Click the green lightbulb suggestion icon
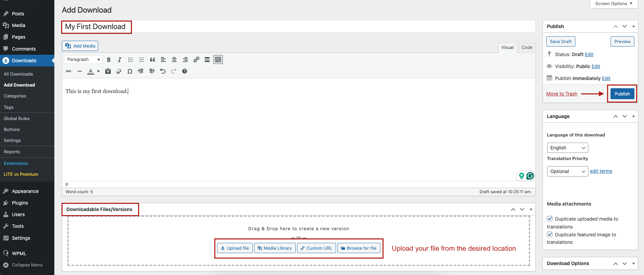 click(522, 176)
